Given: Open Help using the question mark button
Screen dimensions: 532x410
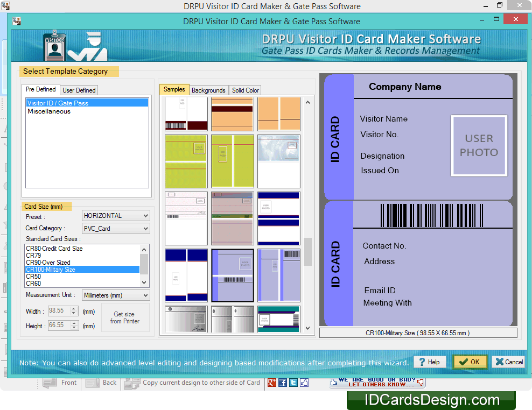Looking at the screenshot, I should (x=429, y=362).
